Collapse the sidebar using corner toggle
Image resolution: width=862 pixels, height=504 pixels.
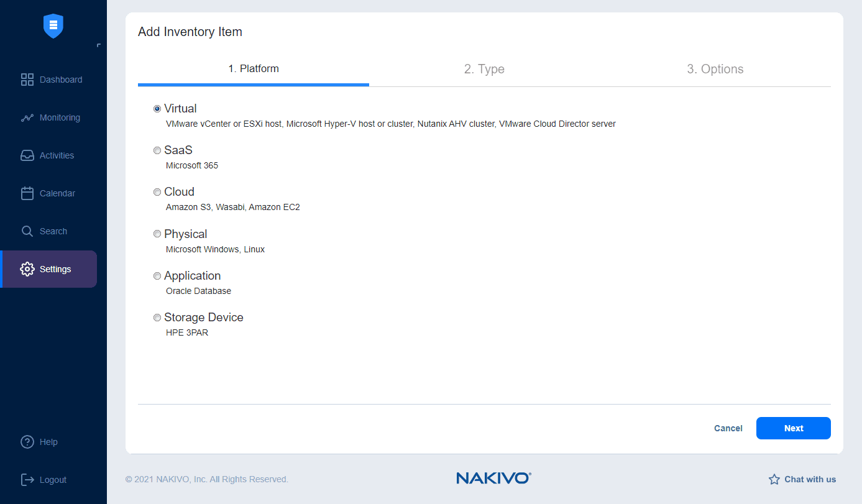click(x=99, y=45)
